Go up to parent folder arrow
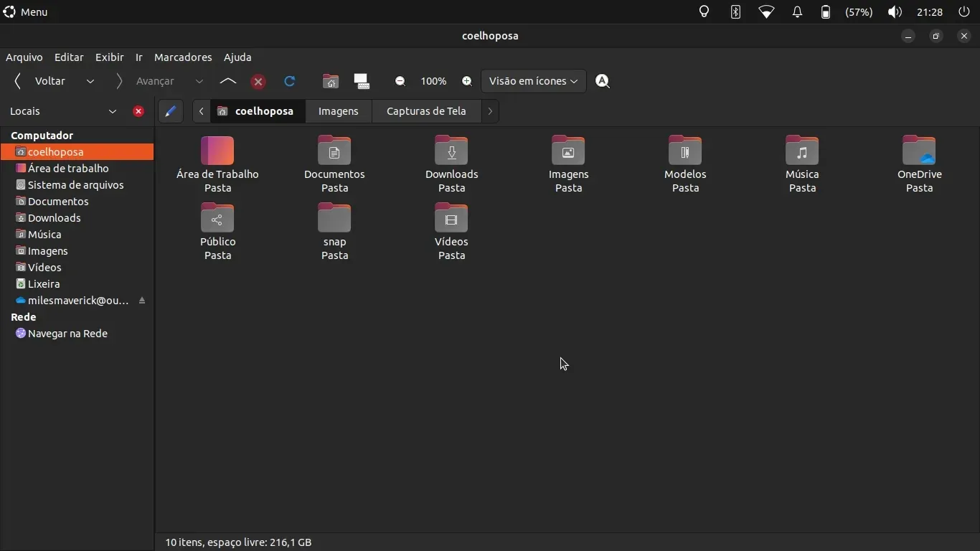980x551 pixels. [228, 81]
